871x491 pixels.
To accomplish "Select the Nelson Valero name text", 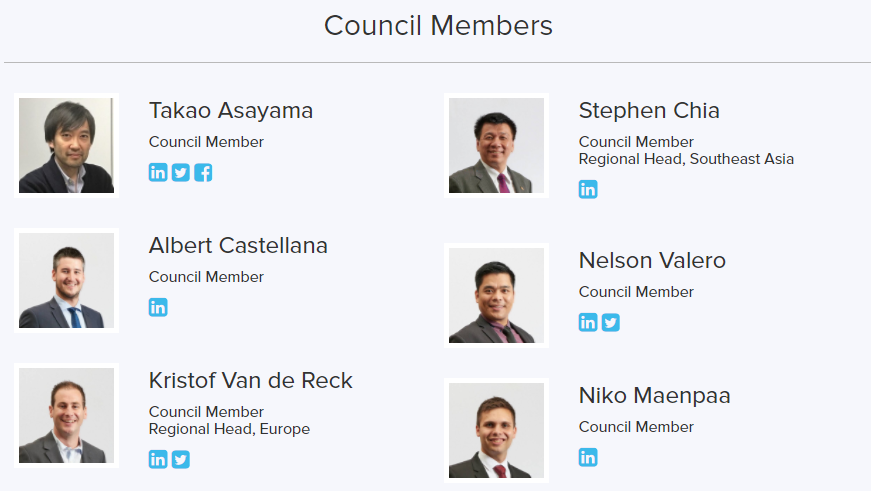I will (652, 260).
